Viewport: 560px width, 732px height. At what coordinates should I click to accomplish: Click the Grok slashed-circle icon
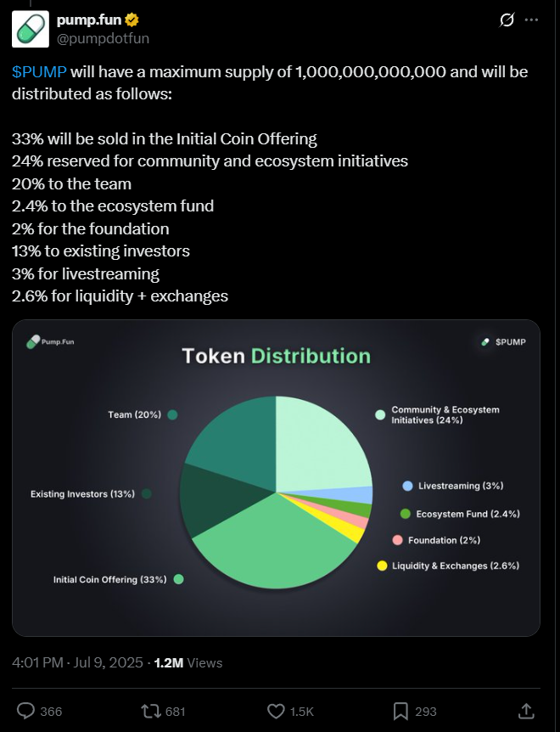click(507, 20)
